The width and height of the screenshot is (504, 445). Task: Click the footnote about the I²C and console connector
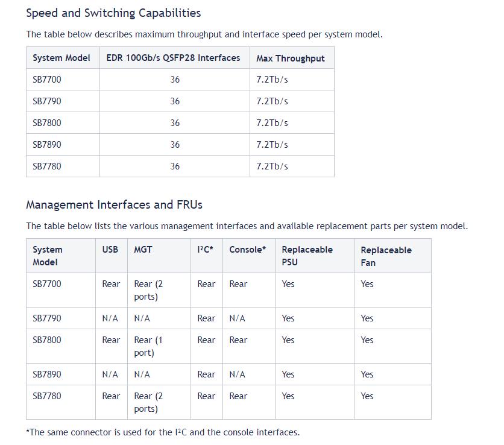(163, 432)
